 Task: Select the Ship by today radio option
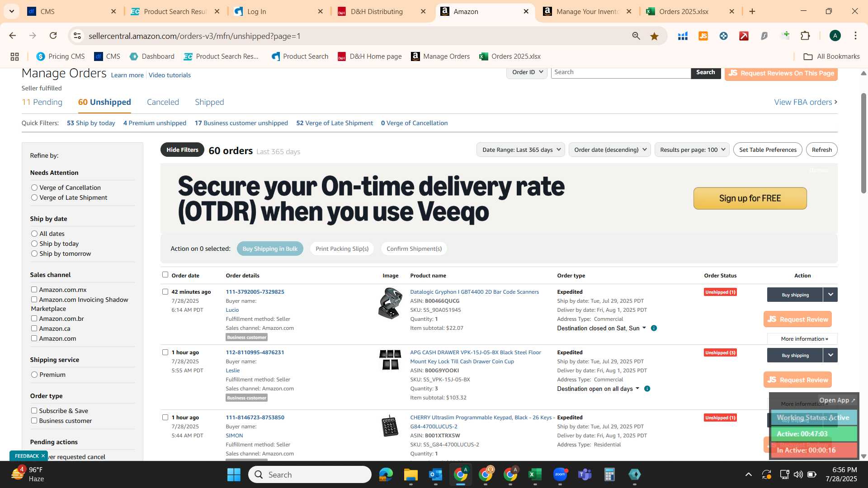[x=34, y=244]
